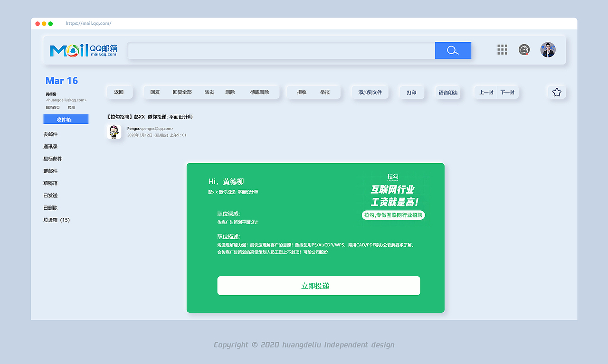The width and height of the screenshot is (608, 364).
Task: Click the 添加到文件 button
Action: pos(370,92)
